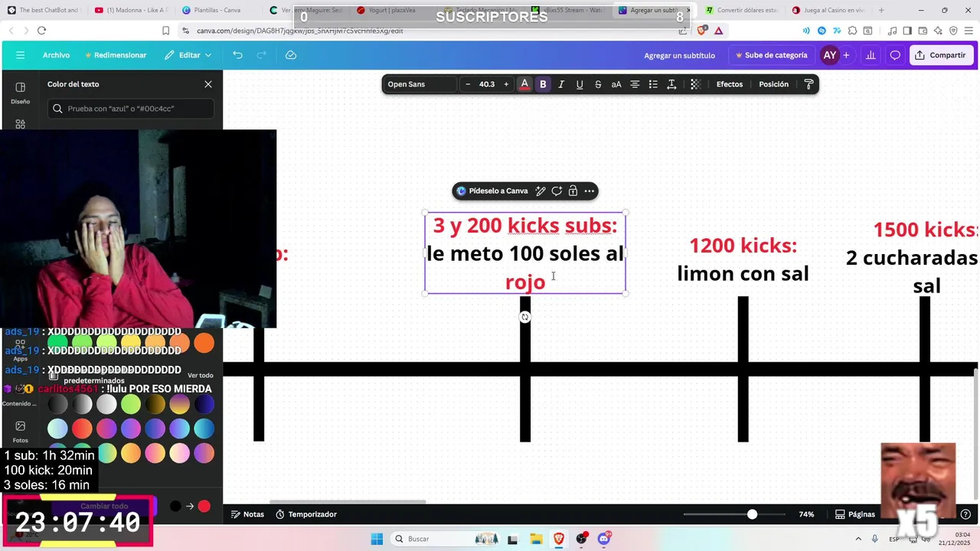This screenshot has height=551, width=980.
Task: Close the Color del texto panel
Action: (208, 84)
